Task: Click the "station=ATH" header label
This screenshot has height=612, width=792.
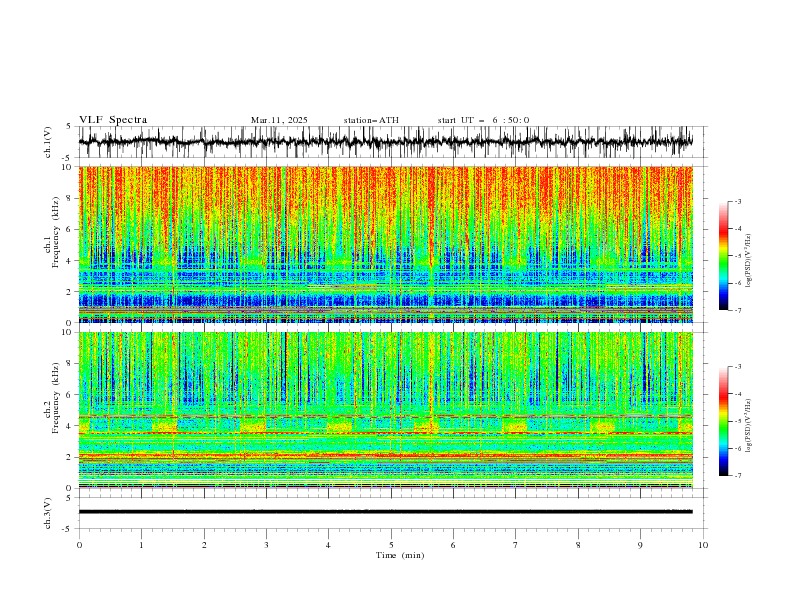Action: point(371,120)
